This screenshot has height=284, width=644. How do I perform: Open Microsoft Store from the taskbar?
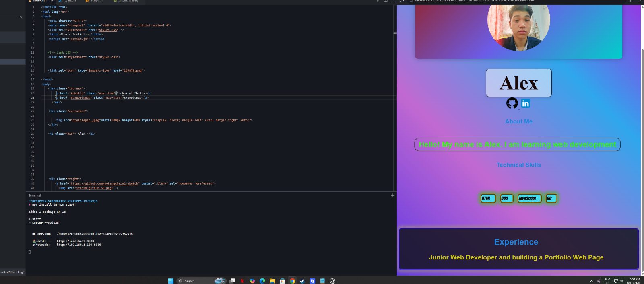click(x=283, y=281)
